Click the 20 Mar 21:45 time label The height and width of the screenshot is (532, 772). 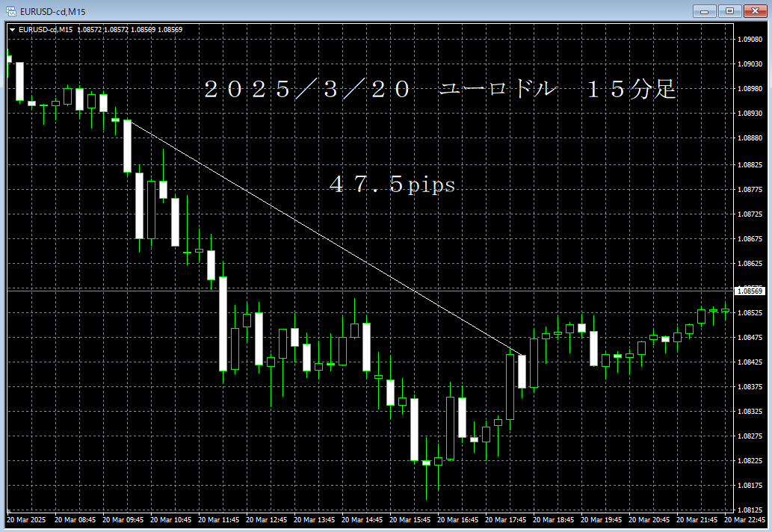click(697, 520)
